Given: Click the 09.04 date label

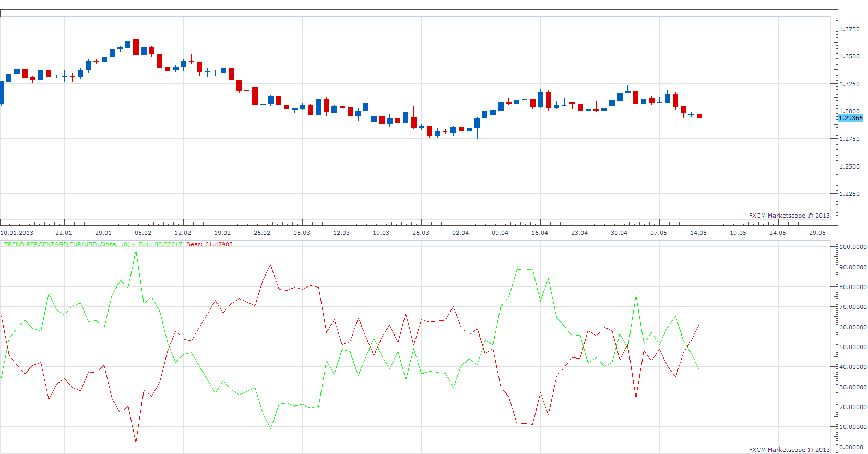Looking at the screenshot, I should 500,233.
